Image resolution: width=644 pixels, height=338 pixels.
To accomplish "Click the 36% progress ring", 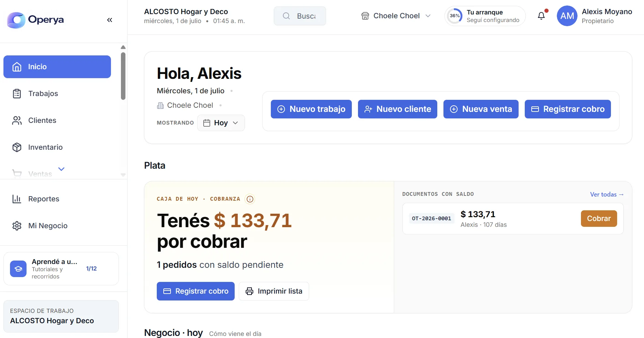I will click(455, 16).
